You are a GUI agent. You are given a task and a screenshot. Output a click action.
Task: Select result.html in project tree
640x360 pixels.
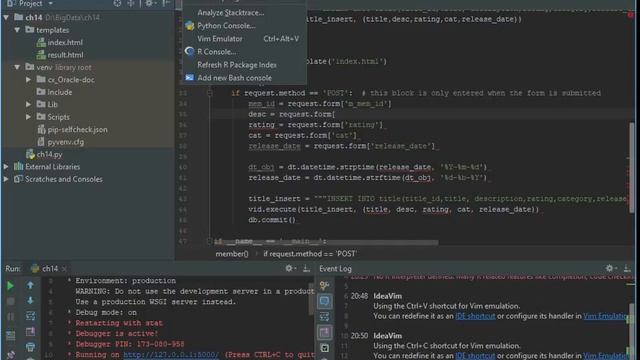(65, 55)
